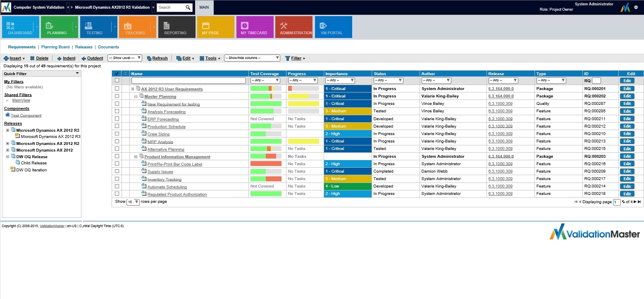Check the Analysis Forecasting row checkbox
Viewport: 644px width, 299px height.
(x=117, y=111)
